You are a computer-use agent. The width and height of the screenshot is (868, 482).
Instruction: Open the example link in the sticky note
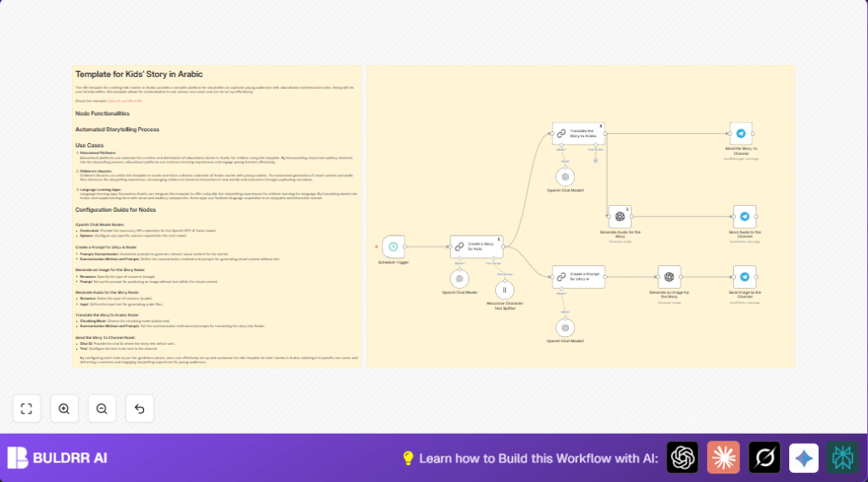[x=125, y=101]
